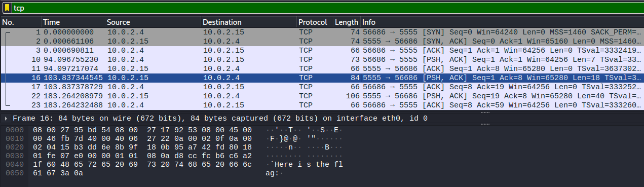Sort packets by the No. column
This screenshot has height=187, width=644.
pyautogui.click(x=21, y=22)
